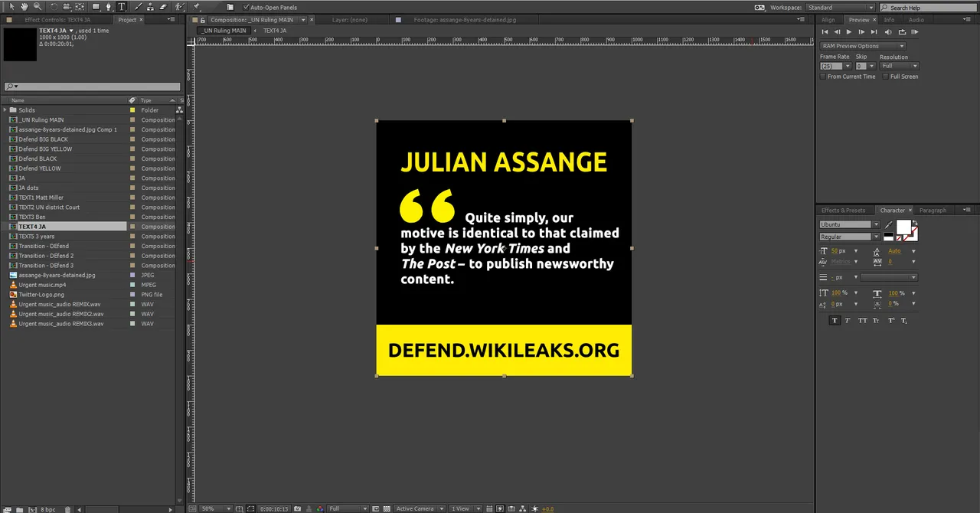Screen dimensions: 980x513
Task: Expand the Solids folder in Project panel
Action: (x=5, y=110)
